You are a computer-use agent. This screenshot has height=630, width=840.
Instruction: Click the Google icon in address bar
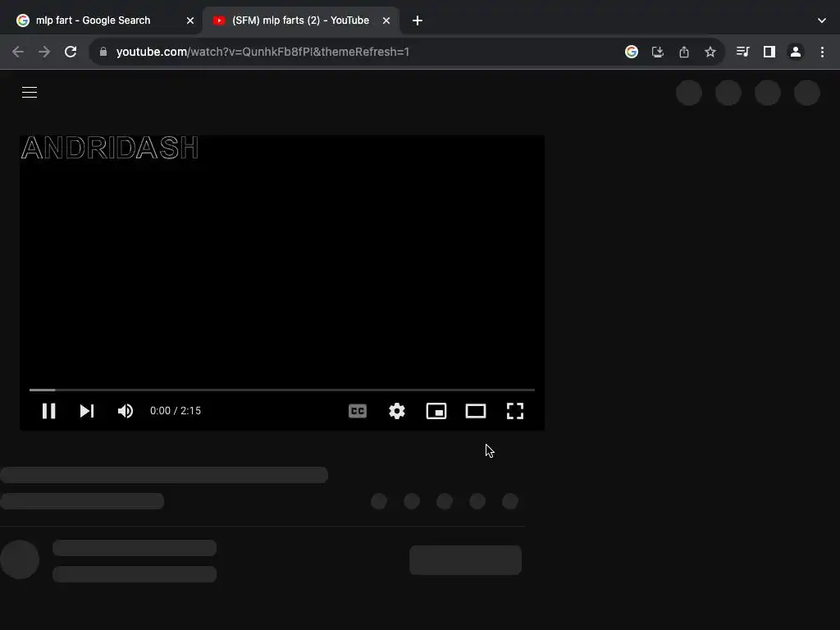632,52
